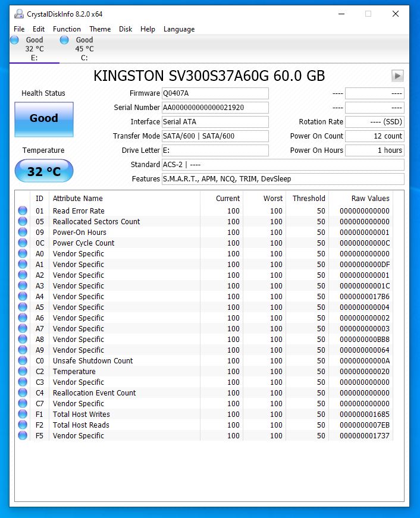Click status orb for attribute A0
The width and height of the screenshot is (420, 518).
point(23,253)
